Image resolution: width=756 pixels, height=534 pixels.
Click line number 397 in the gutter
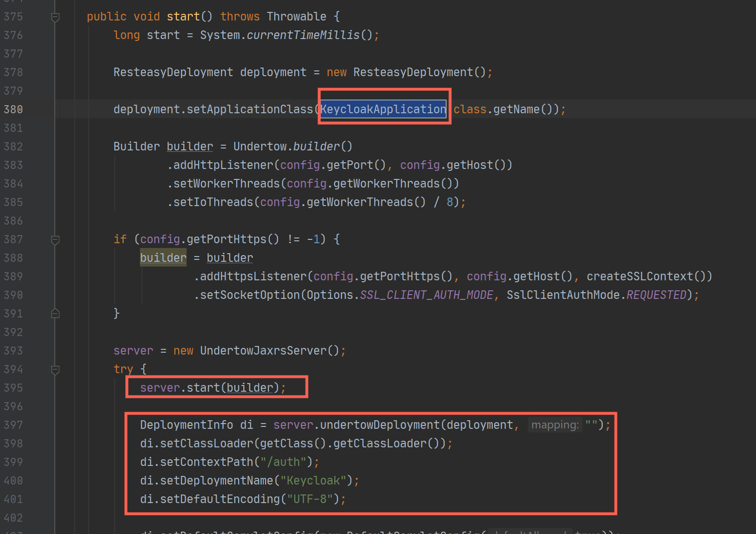13,425
